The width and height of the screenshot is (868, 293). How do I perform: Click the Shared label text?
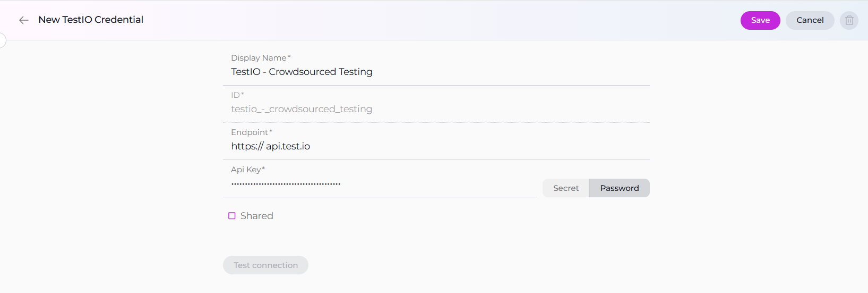pos(256,216)
